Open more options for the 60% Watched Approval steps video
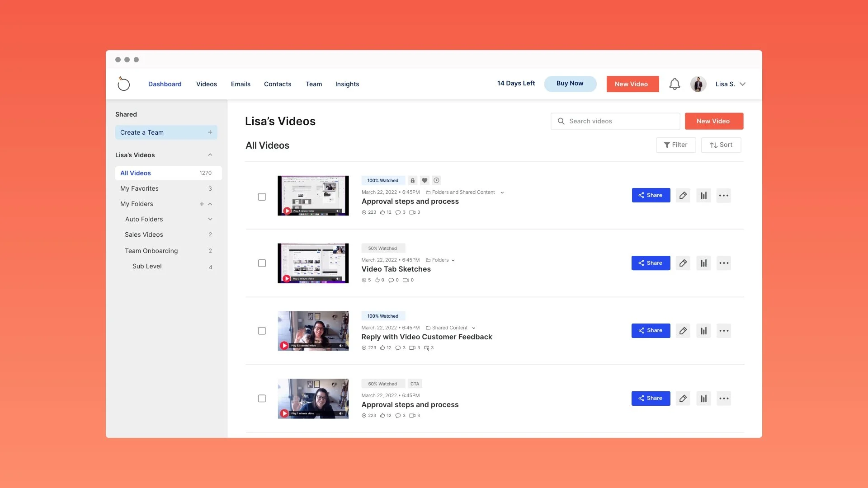Viewport: 868px width, 488px height. click(x=724, y=399)
